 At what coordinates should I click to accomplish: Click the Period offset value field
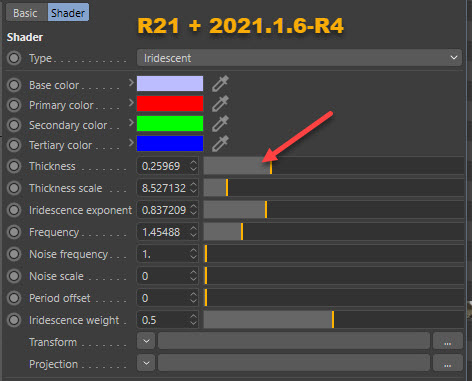[x=163, y=298]
